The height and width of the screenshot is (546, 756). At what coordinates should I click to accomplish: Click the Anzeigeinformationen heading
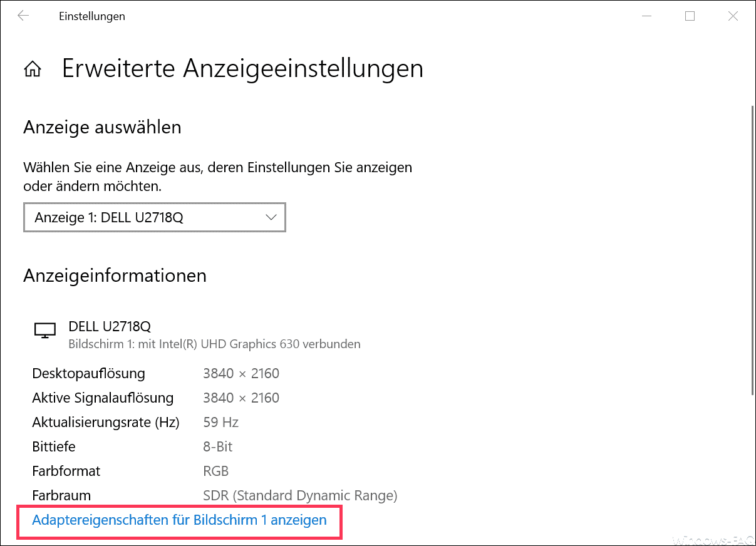click(115, 276)
